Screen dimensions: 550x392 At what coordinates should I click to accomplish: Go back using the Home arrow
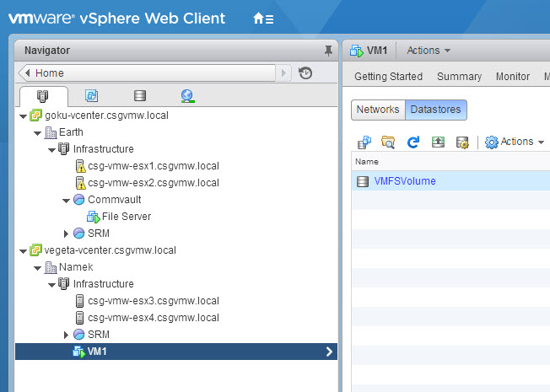tap(28, 73)
